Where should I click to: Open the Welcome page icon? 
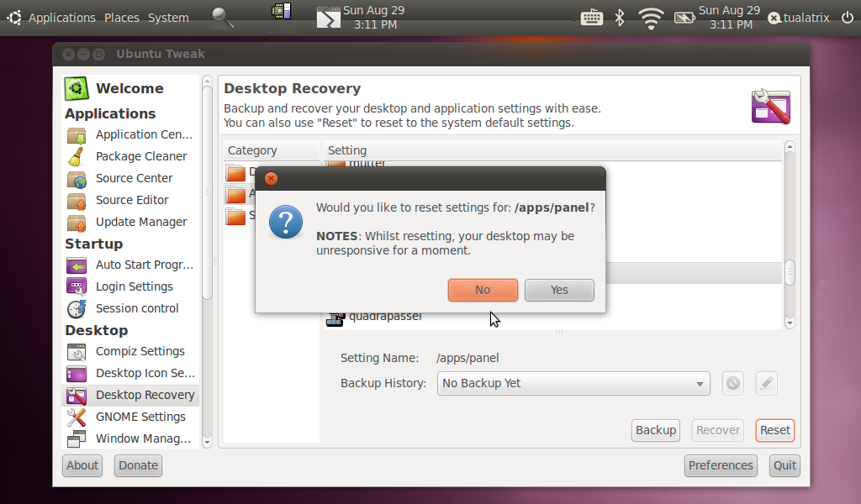(x=77, y=88)
